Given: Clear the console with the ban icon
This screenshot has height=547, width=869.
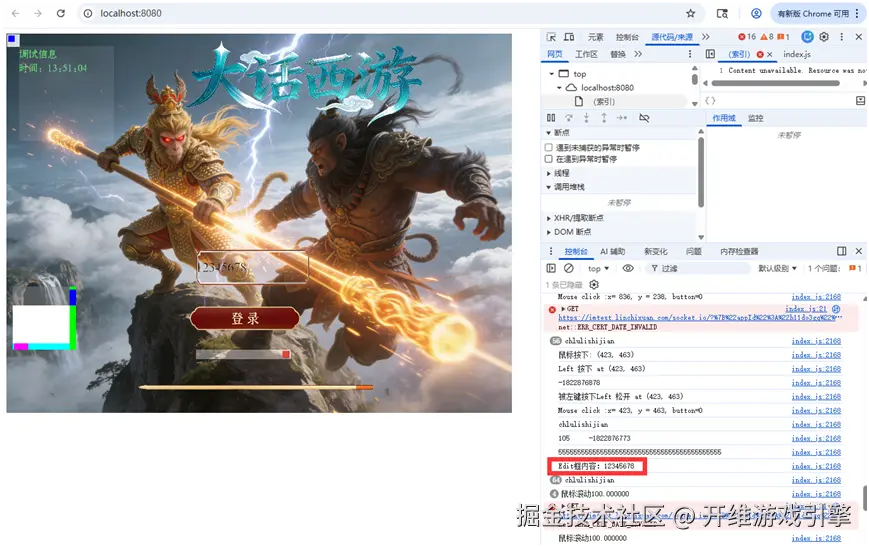Looking at the screenshot, I should click(569, 268).
